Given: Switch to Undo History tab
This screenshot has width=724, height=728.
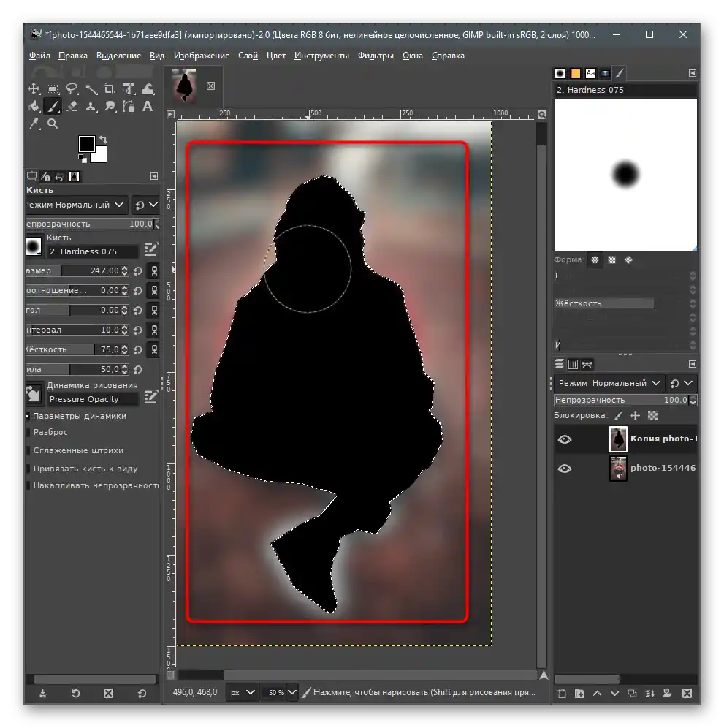Looking at the screenshot, I should (59, 176).
